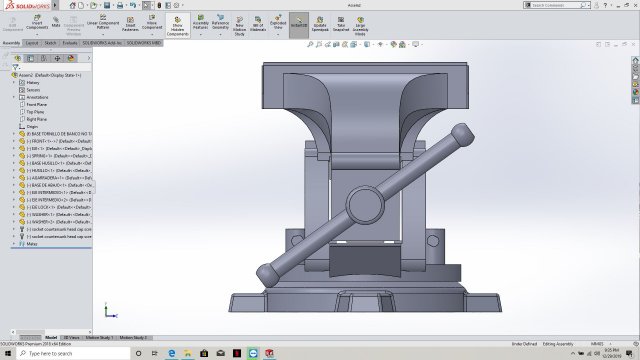
Task: Click Update Speedpak
Action: point(320,24)
